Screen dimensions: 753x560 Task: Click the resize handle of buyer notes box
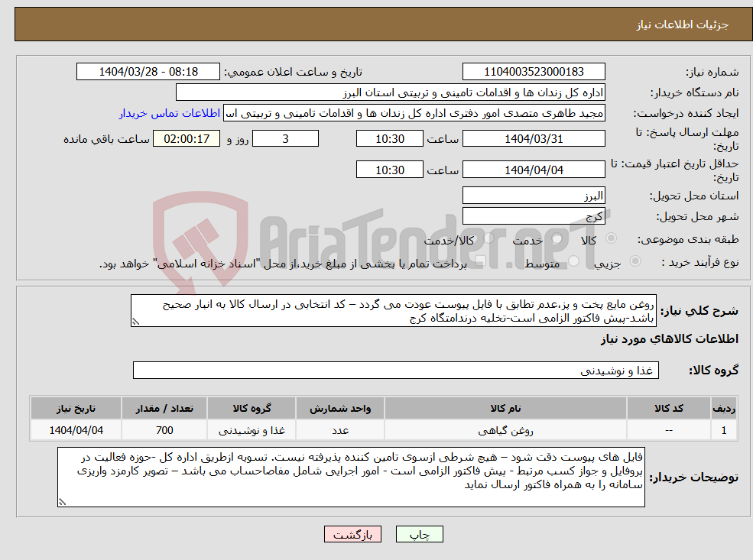(62, 502)
